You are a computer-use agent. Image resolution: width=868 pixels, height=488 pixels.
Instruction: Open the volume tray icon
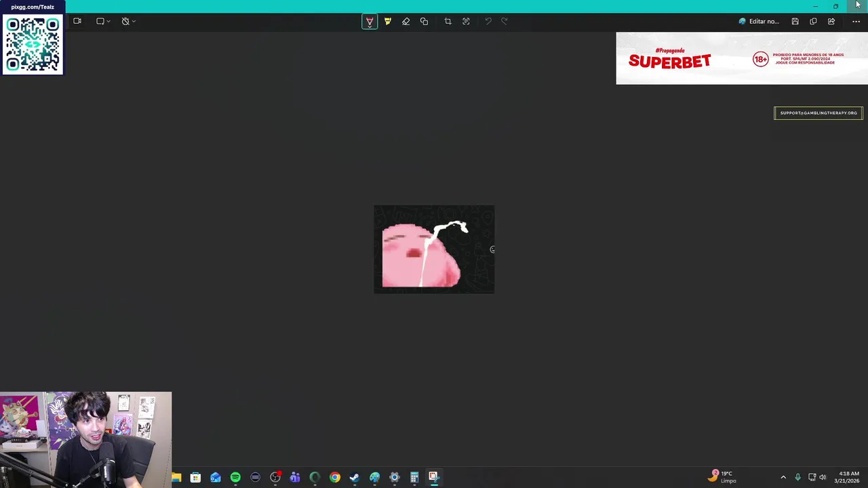(x=823, y=478)
